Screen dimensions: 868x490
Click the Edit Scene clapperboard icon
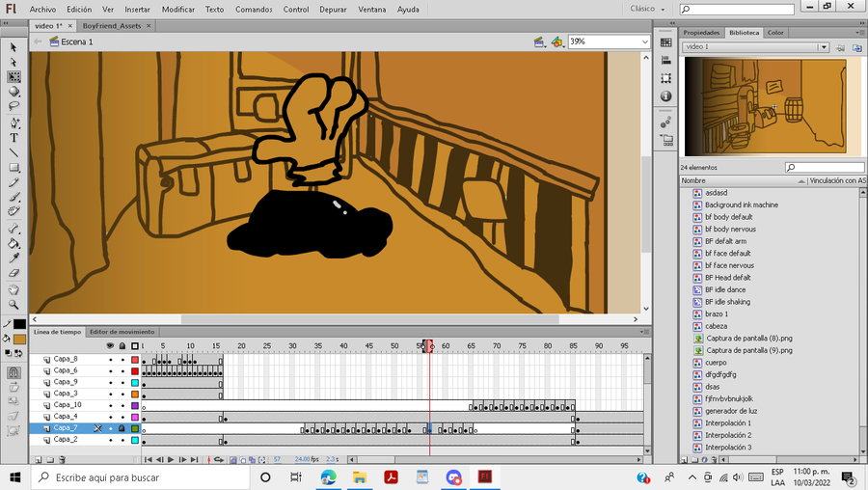(538, 42)
